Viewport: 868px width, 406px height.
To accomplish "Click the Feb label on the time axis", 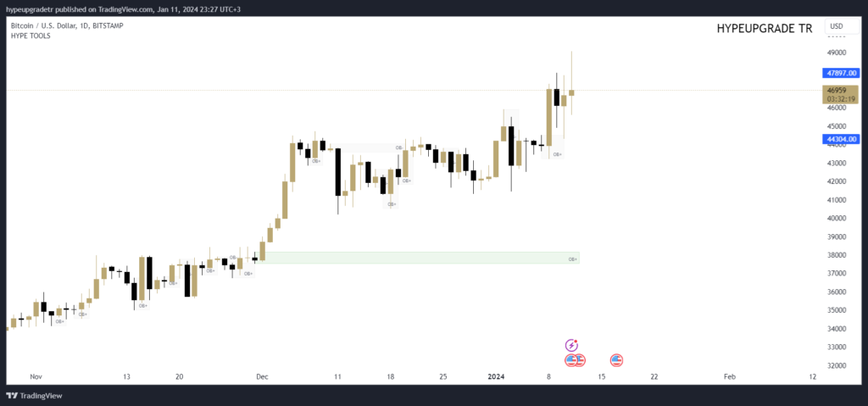I will click(x=728, y=375).
